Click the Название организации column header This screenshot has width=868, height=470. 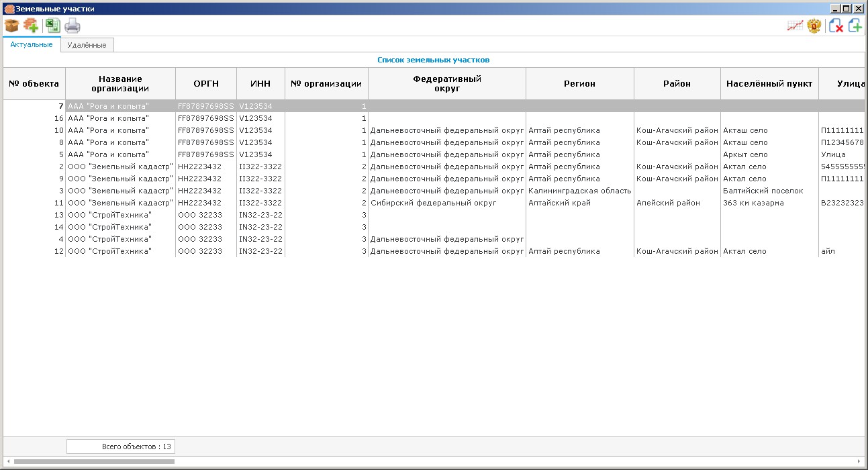click(x=120, y=84)
